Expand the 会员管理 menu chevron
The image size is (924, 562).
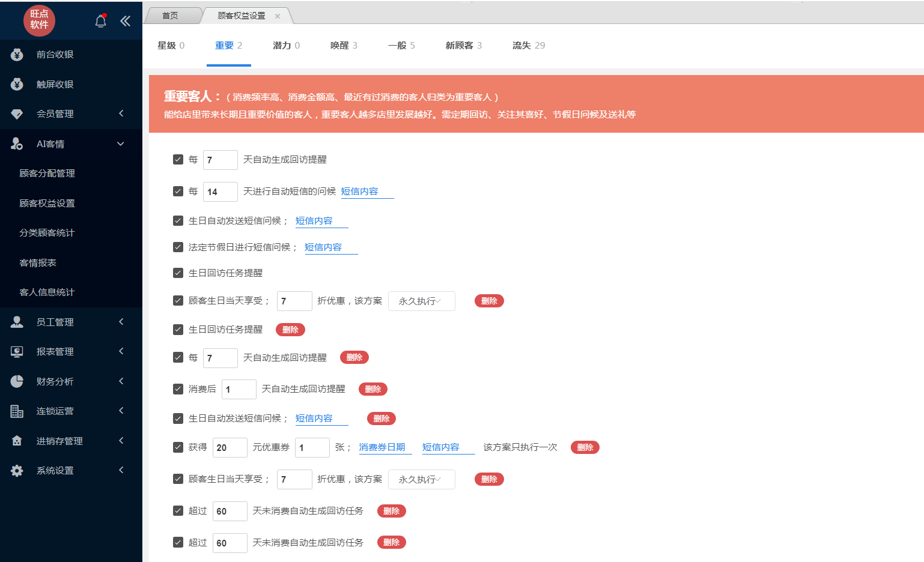click(x=121, y=113)
